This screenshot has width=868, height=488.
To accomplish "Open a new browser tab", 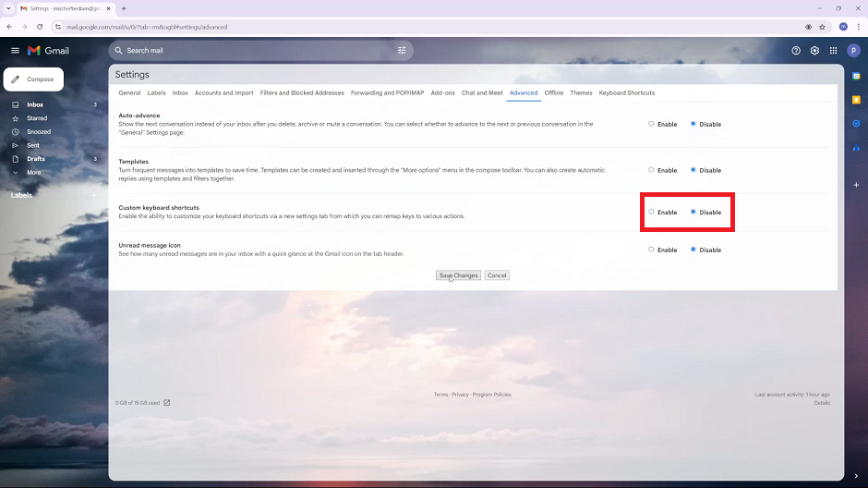I will [x=124, y=8].
